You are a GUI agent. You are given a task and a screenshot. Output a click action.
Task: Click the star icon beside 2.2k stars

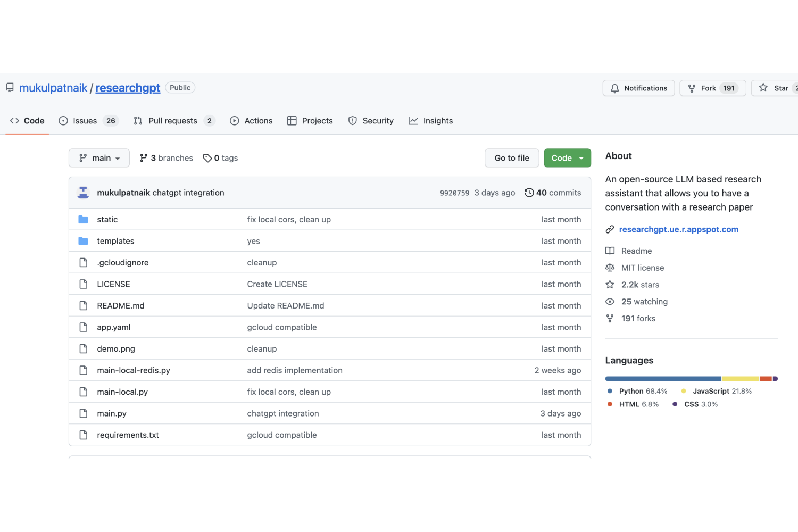610,285
